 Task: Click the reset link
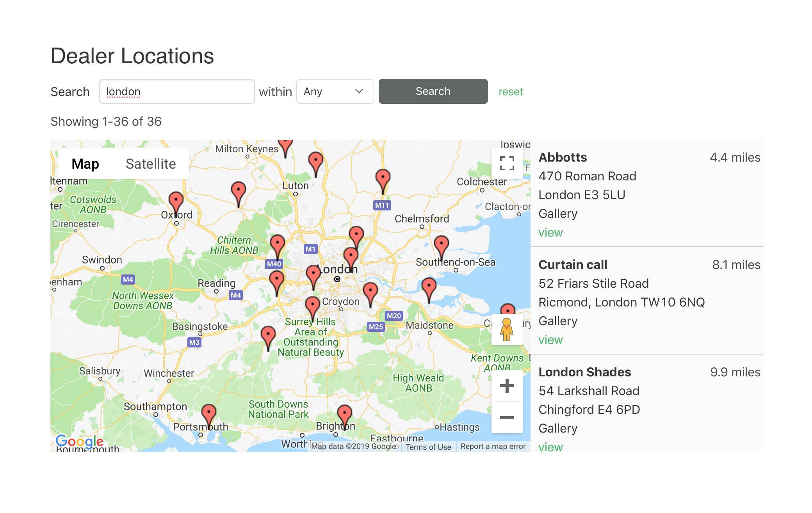510,92
